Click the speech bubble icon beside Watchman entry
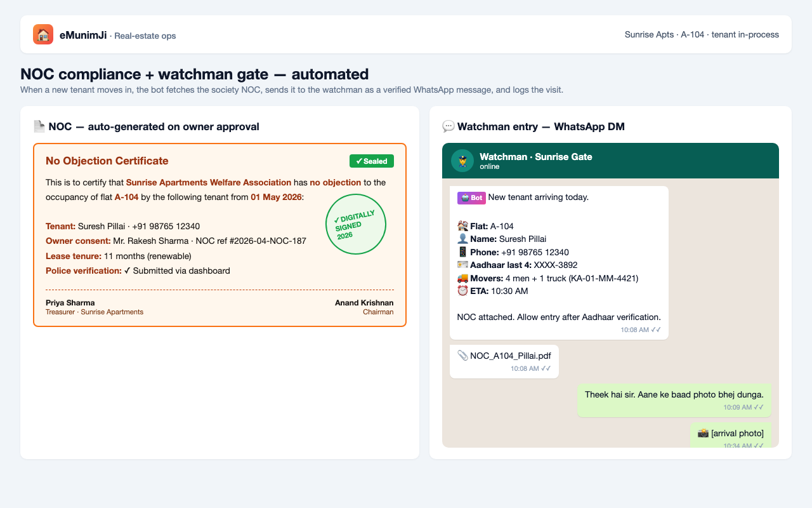The image size is (812, 508). pyautogui.click(x=449, y=126)
